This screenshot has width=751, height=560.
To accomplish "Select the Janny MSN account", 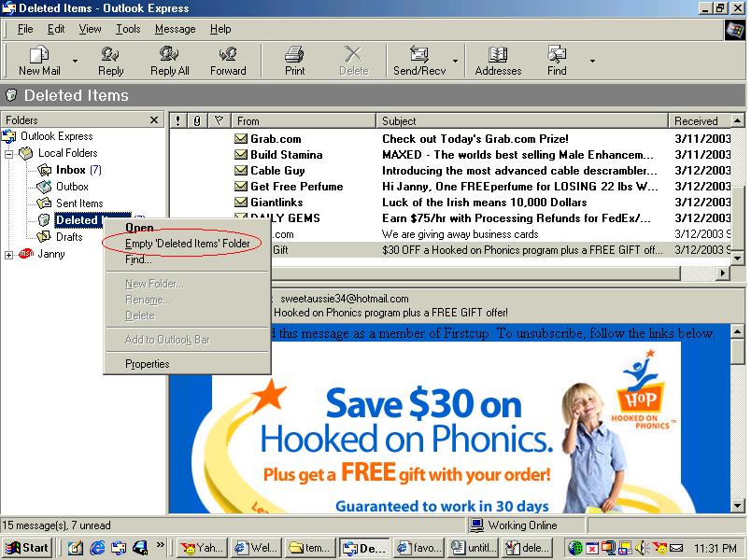I will tap(50, 254).
